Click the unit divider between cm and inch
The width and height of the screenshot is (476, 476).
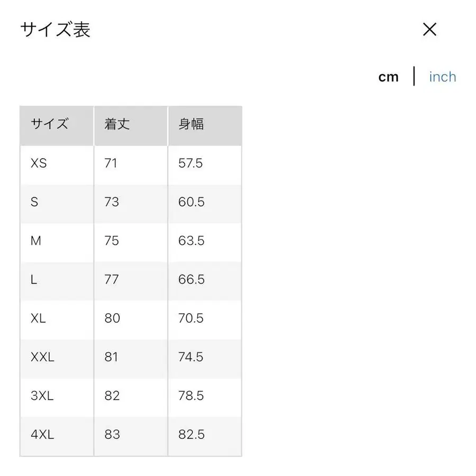(414, 77)
